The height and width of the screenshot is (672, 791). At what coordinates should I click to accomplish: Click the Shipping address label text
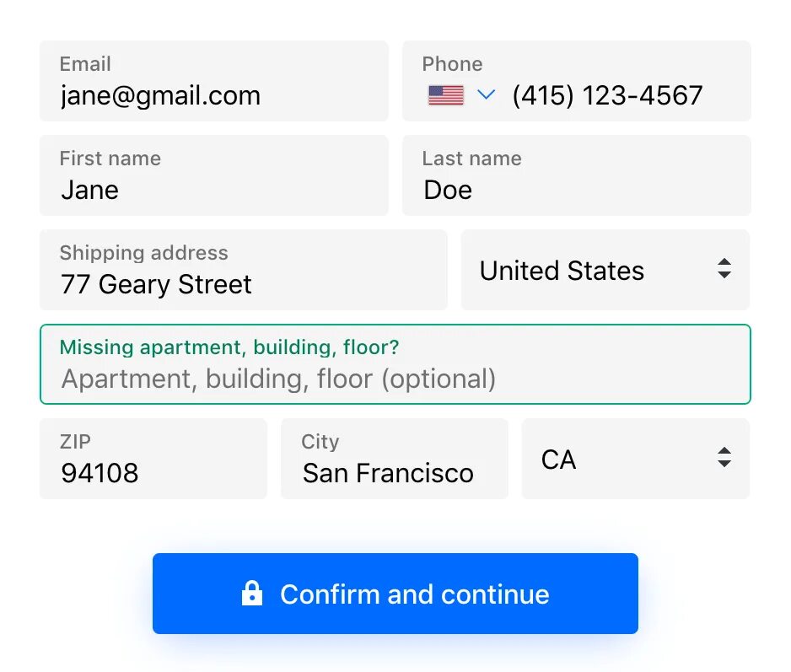pyautogui.click(x=143, y=253)
